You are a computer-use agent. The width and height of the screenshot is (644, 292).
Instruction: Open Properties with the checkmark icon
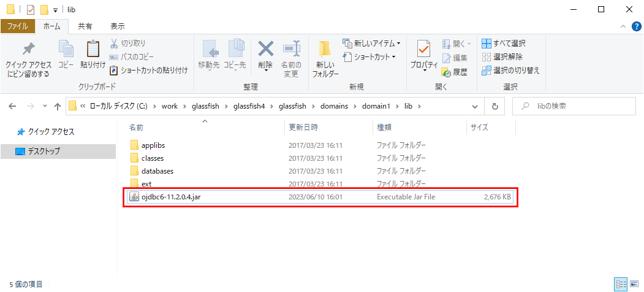click(423, 49)
